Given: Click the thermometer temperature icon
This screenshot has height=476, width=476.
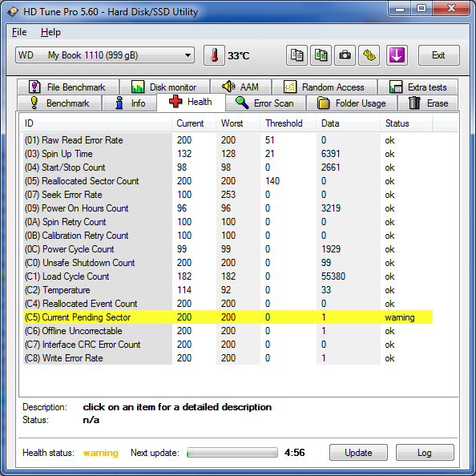Looking at the screenshot, I should coord(214,55).
